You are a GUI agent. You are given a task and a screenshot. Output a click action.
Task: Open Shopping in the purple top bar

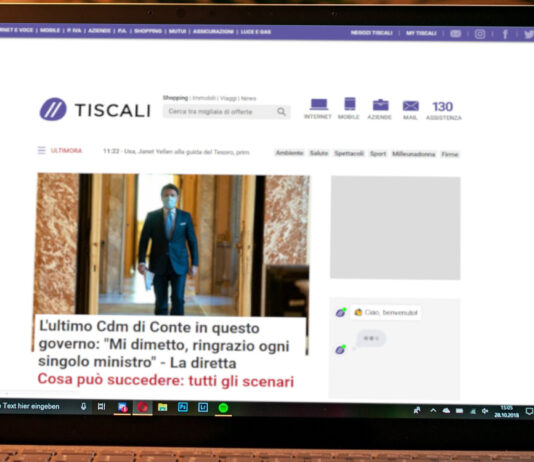148,31
